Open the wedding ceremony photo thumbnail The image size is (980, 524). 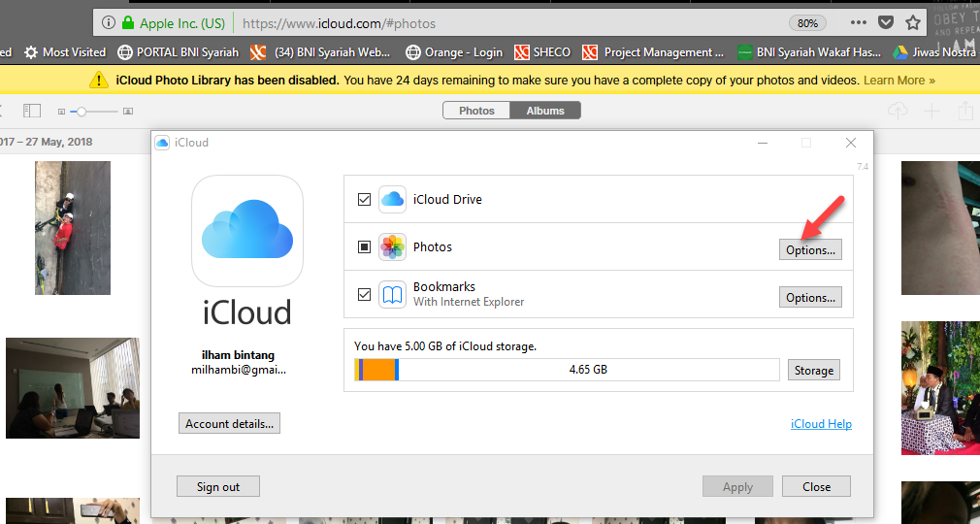coord(940,388)
